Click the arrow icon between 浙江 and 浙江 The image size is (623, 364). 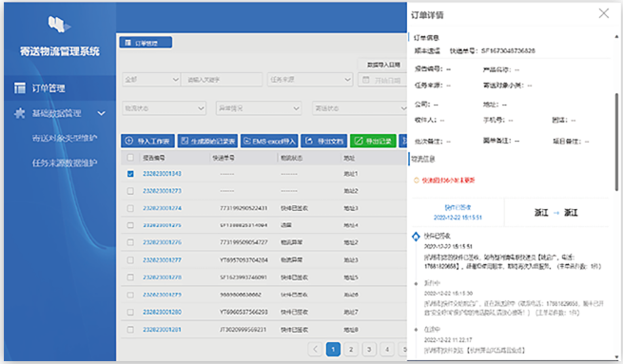tap(556, 213)
